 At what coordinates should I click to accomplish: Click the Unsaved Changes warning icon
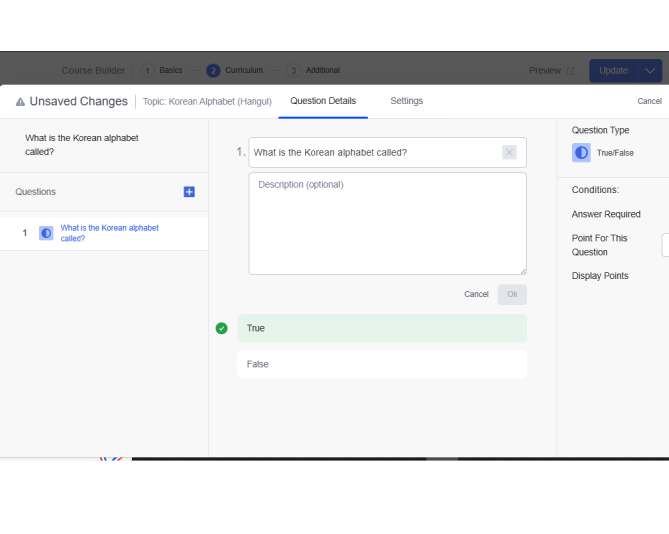20,102
